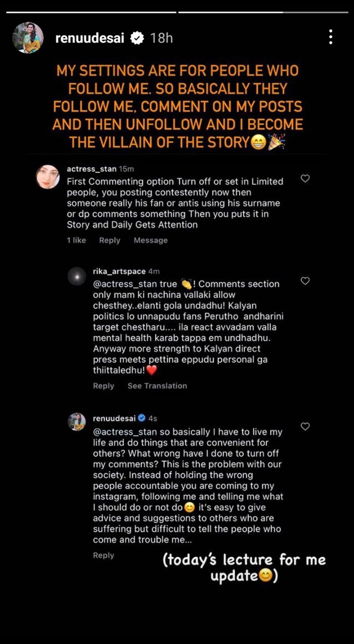Open renuudesai's avatar in the reply comment
354x644 pixels.
pyautogui.click(x=77, y=422)
